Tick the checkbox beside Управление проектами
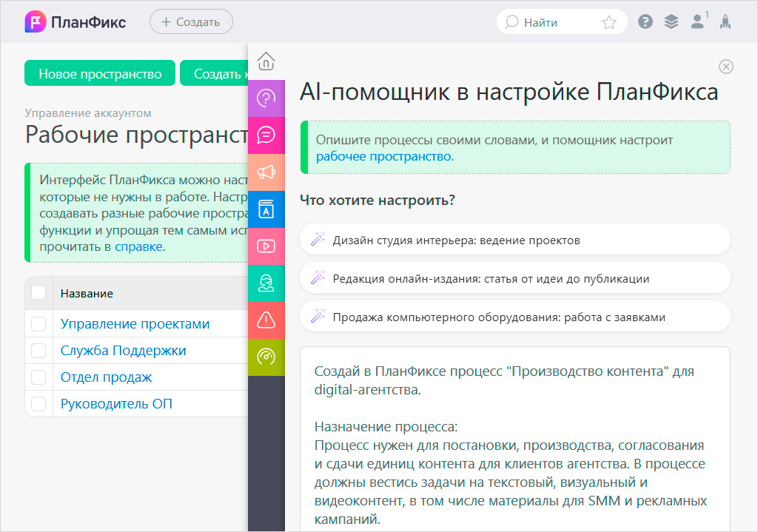 pos(38,323)
